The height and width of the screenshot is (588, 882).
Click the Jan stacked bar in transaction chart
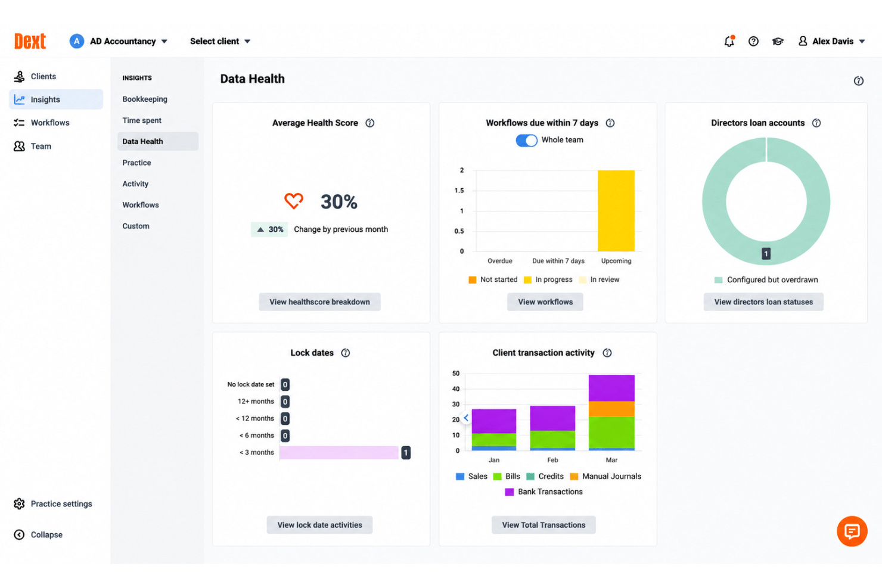tap(493, 430)
